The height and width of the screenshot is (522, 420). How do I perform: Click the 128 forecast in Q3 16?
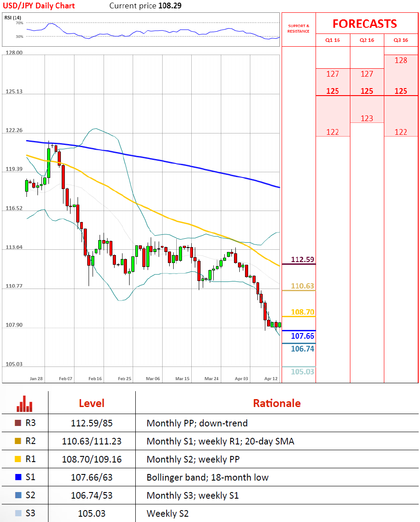[401, 60]
